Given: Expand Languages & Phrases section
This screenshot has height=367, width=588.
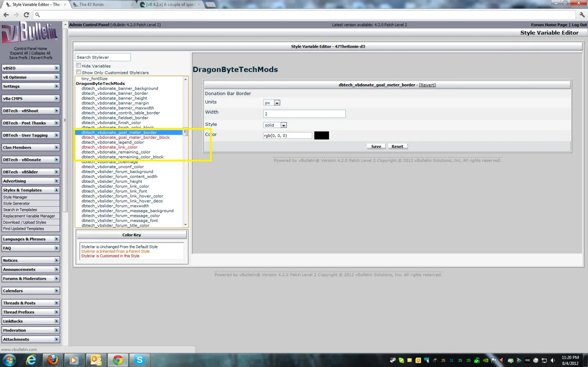Looking at the screenshot, I should coord(30,239).
